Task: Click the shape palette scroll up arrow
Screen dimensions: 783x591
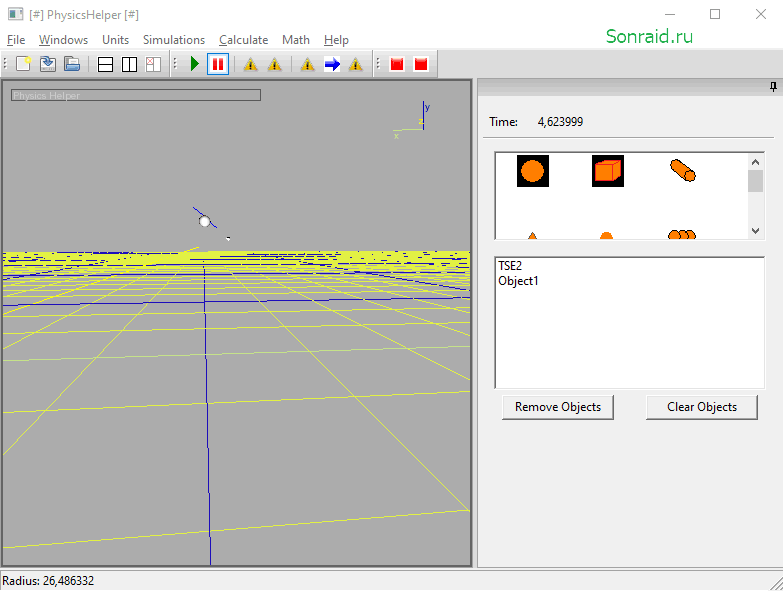Action: tap(755, 162)
